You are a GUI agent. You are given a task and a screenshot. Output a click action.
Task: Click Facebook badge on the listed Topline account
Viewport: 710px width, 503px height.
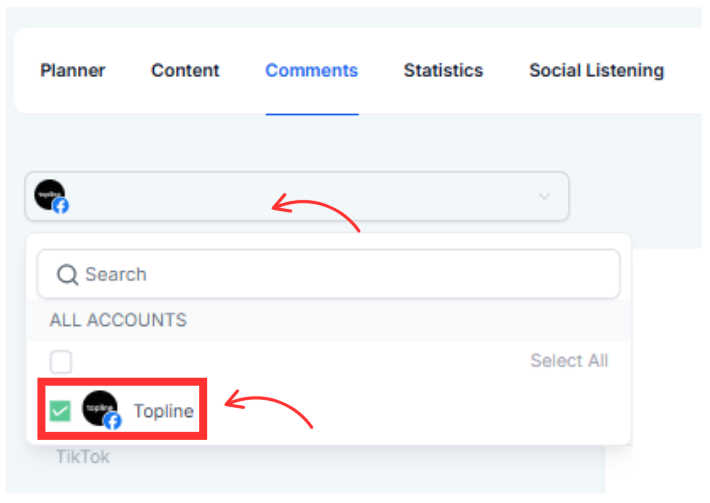[113, 421]
